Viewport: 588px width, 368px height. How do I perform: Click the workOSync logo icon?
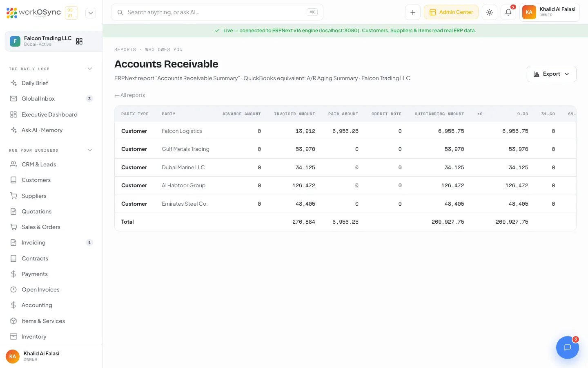click(12, 13)
